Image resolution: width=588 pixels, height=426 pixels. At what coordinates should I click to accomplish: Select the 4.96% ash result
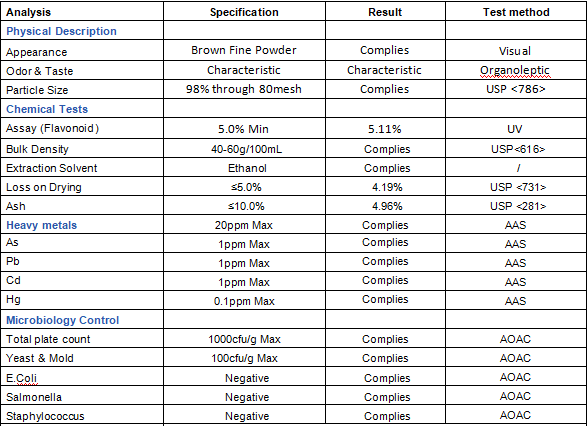387,206
